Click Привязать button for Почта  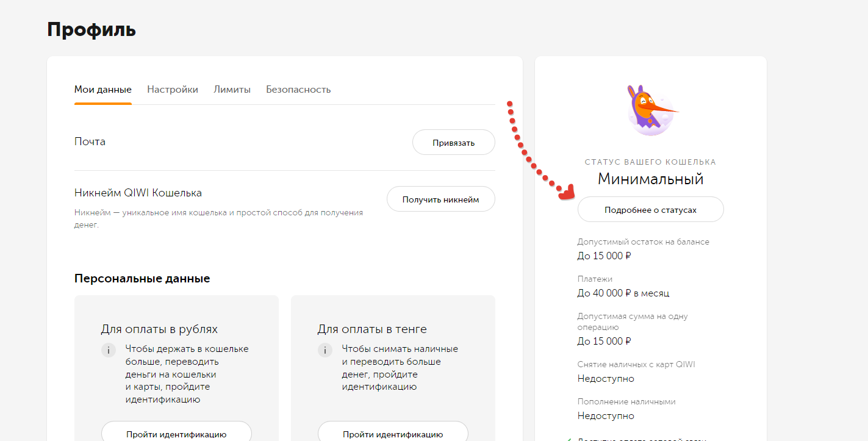[x=454, y=143]
